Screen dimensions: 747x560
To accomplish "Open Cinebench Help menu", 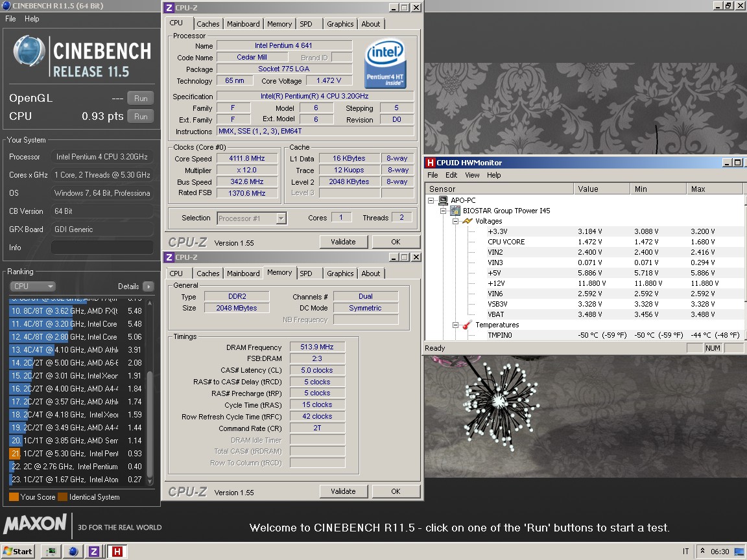I will coord(32,19).
